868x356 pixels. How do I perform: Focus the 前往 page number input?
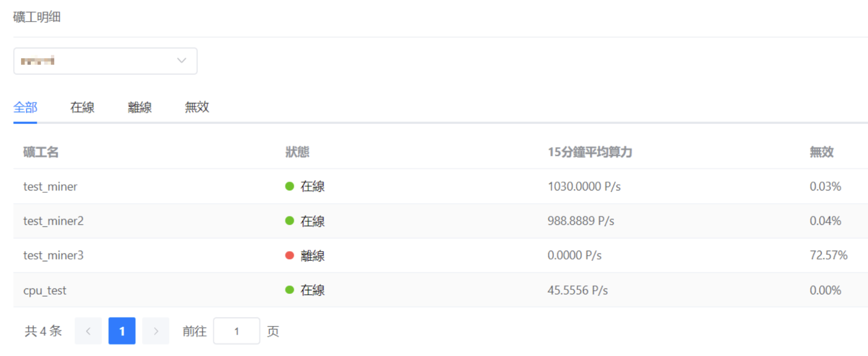[236, 331]
